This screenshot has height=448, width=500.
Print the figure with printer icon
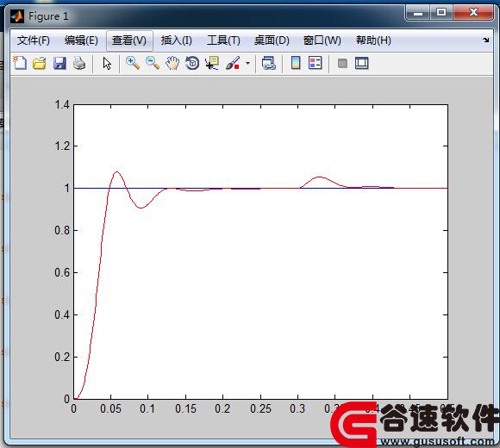pyautogui.click(x=79, y=63)
